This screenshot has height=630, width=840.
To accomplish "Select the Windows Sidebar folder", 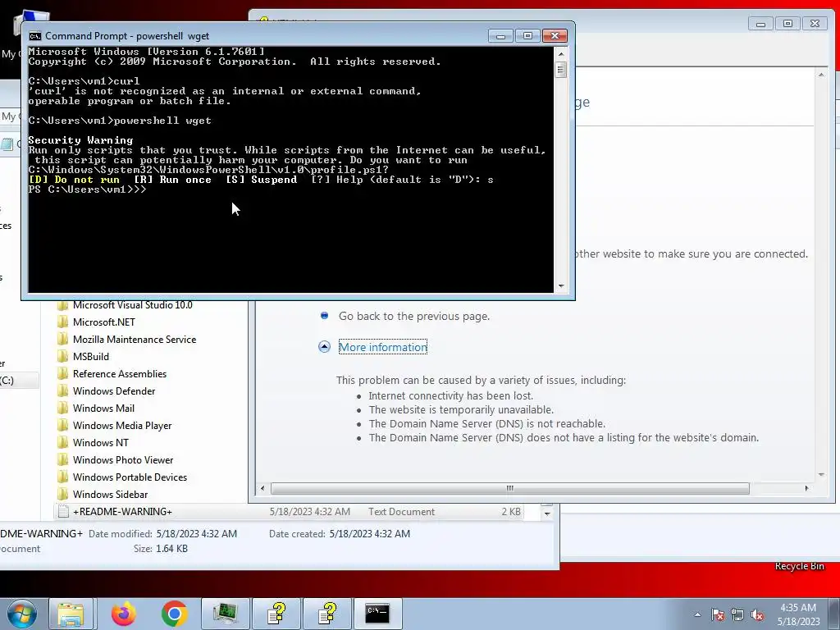I will (x=111, y=494).
